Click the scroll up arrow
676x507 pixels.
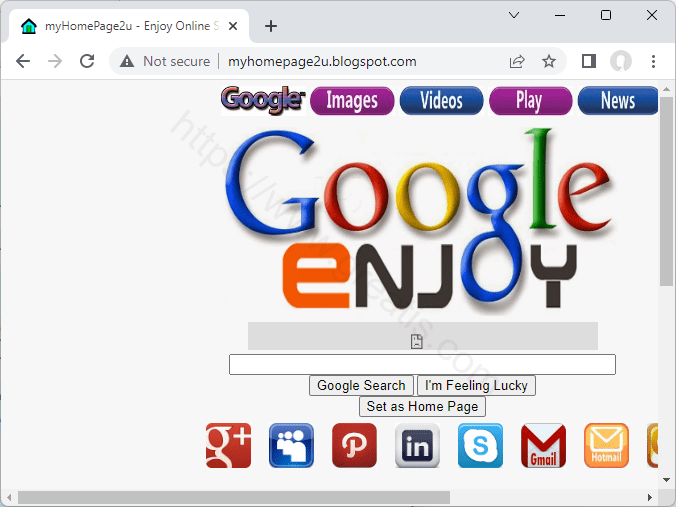(667, 89)
